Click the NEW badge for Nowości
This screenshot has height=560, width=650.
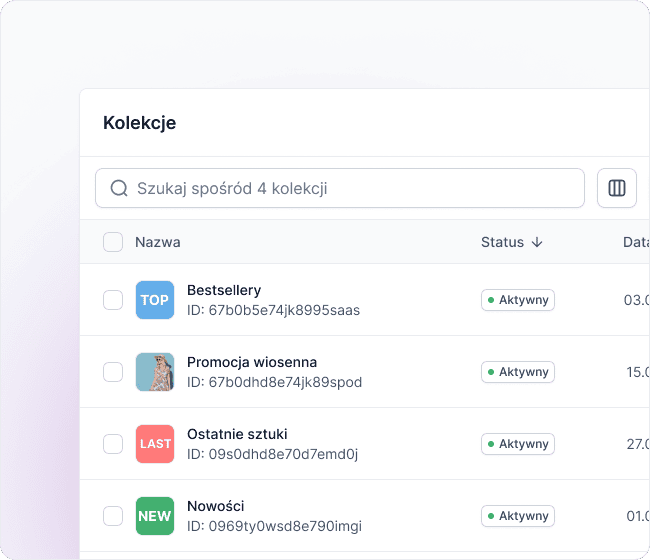[x=155, y=516]
